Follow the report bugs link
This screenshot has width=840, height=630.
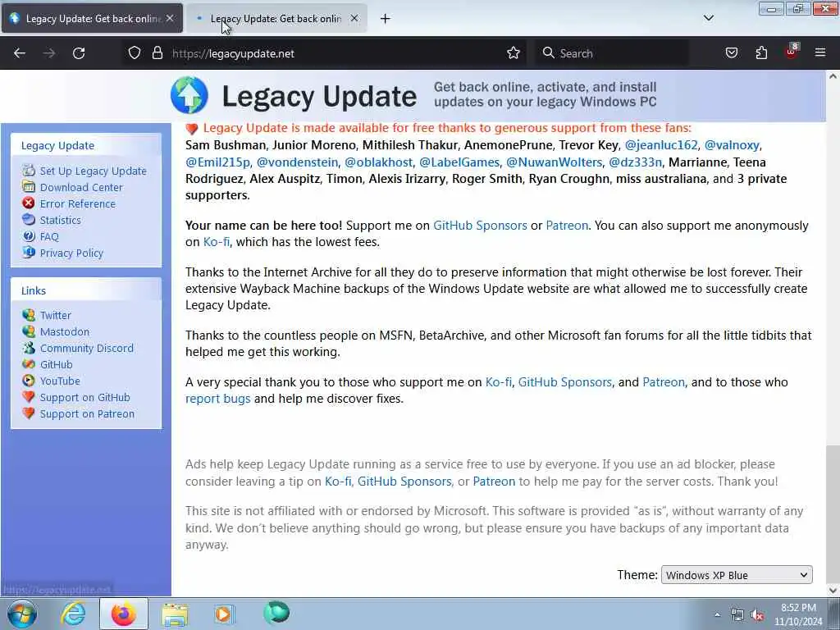[217, 399]
